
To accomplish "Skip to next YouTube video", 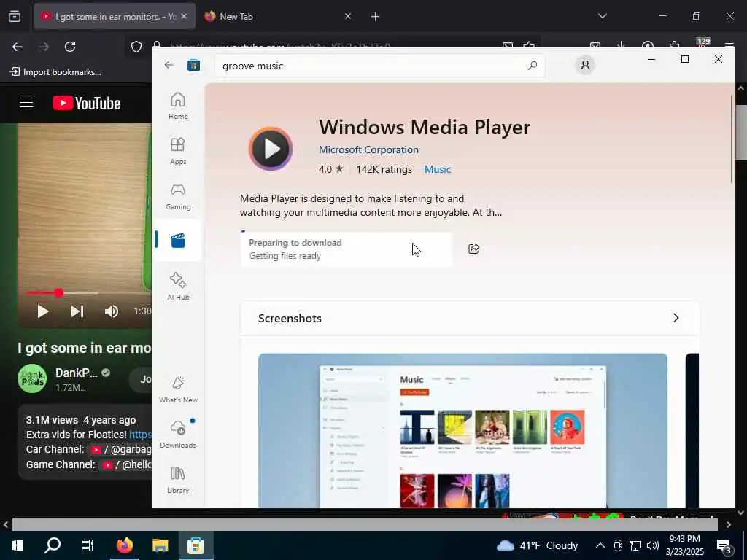I will coord(77,311).
